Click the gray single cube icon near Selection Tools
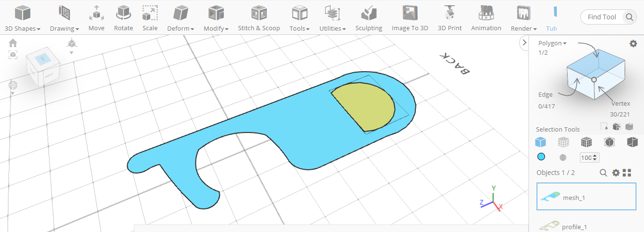The image size is (644, 232). pos(629,126)
